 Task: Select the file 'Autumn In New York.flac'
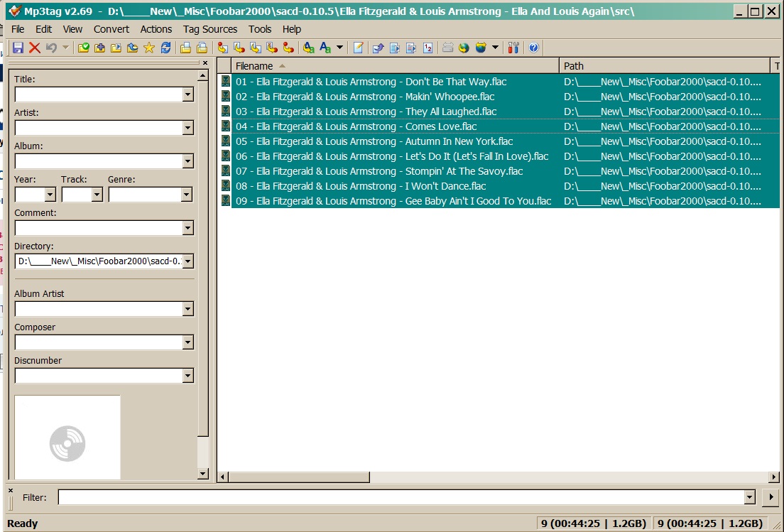point(374,141)
